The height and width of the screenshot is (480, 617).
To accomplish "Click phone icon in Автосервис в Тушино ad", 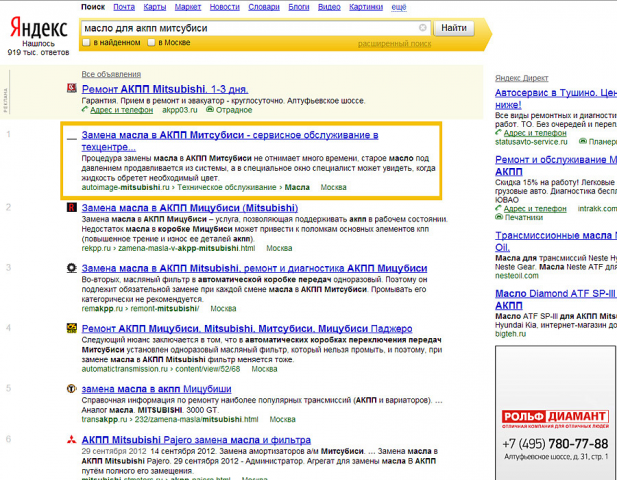I will (499, 133).
